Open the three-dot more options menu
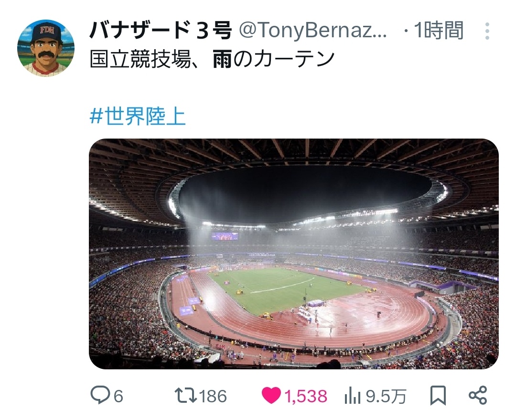The image size is (516, 420). click(x=487, y=32)
